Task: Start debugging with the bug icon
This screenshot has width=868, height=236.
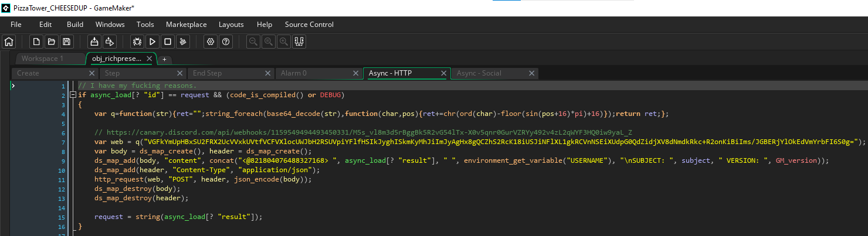Action: click(137, 42)
